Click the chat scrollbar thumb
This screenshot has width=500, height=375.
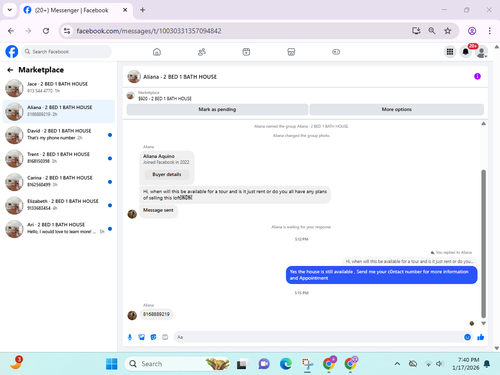click(x=483, y=243)
